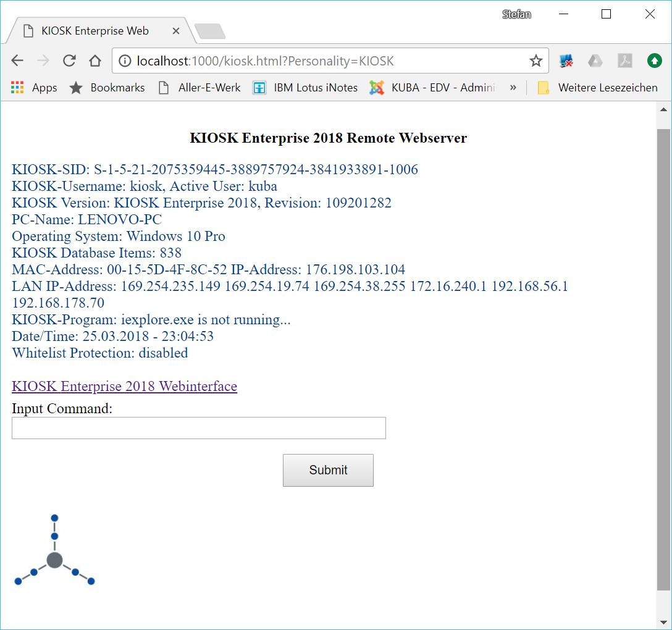The width and height of the screenshot is (672, 630).
Task: Click the KIOSK-SID line of text
Action: click(x=215, y=169)
